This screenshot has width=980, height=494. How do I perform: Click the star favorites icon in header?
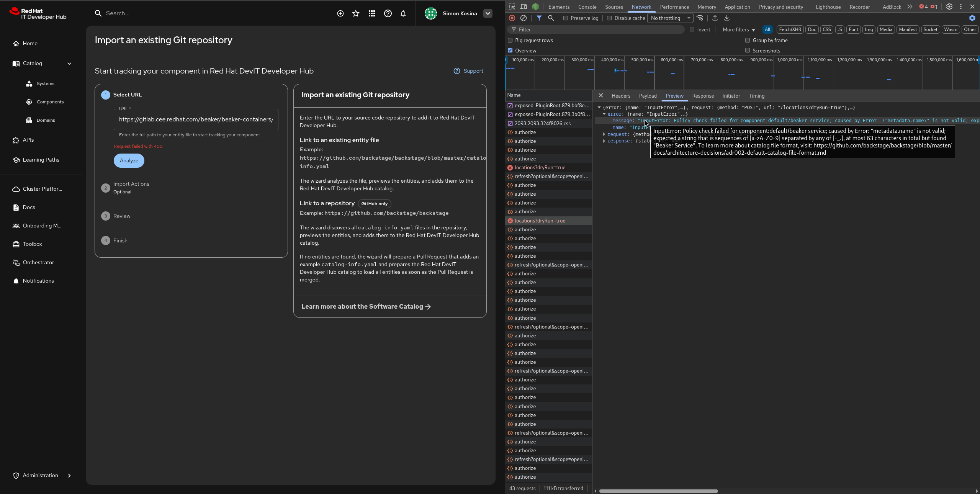(x=356, y=13)
